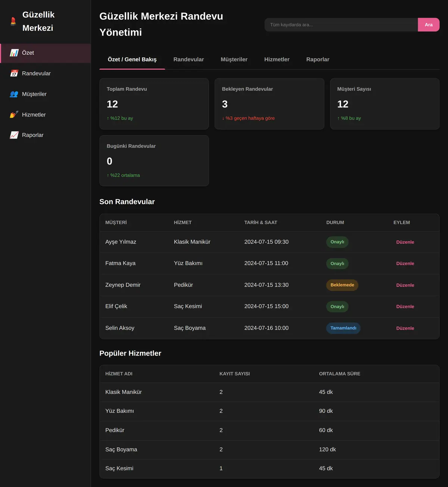This screenshot has height=487, width=448.
Task: Select the Klasik Manikür row in Popüler Hizmetler
Action: tap(269, 392)
